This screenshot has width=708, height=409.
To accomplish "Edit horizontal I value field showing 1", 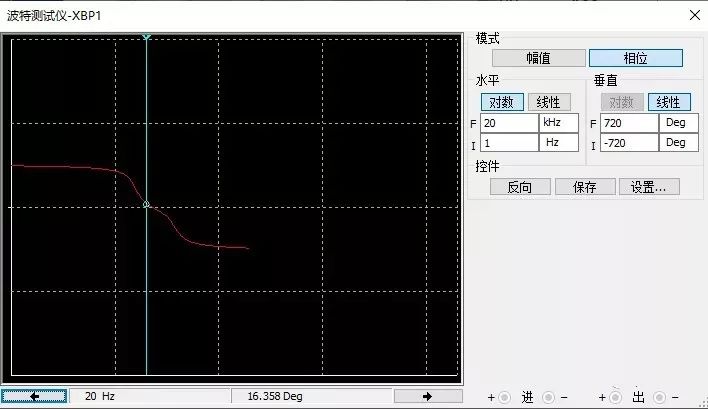I will tap(509, 143).
